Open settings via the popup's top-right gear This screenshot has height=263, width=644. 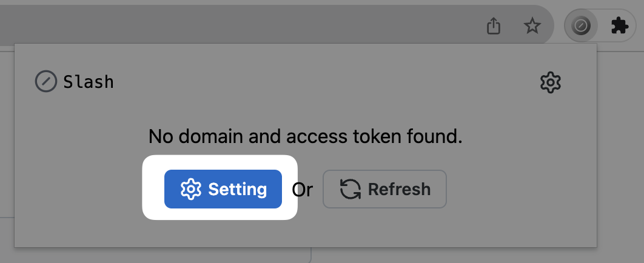(x=551, y=82)
